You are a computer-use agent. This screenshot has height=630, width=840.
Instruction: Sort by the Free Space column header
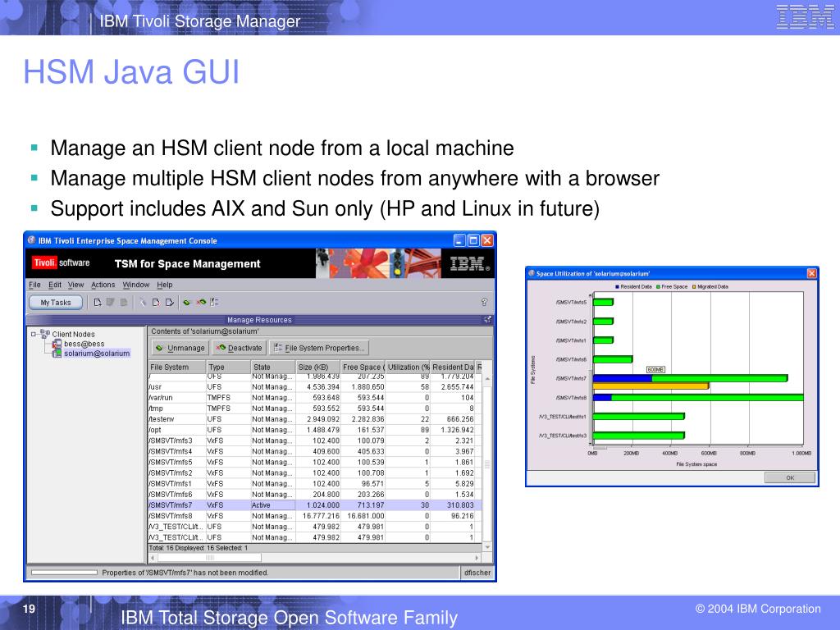click(363, 367)
